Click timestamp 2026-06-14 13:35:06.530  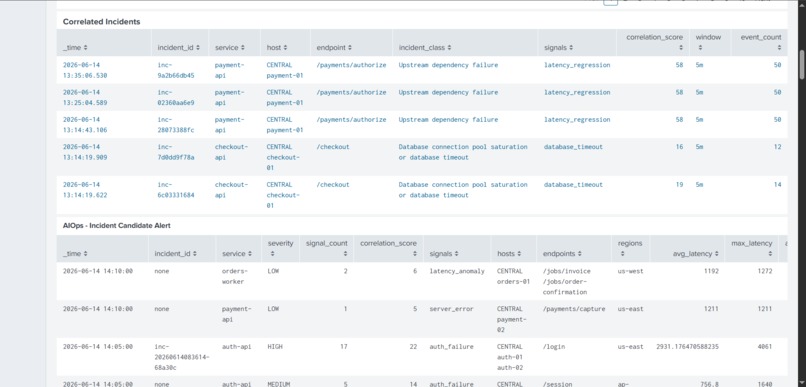(x=85, y=70)
